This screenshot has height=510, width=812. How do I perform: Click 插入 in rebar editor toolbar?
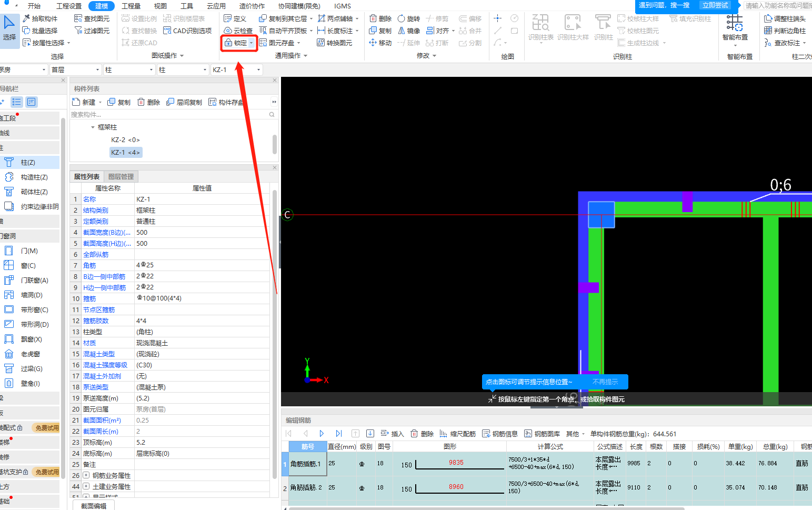392,434
